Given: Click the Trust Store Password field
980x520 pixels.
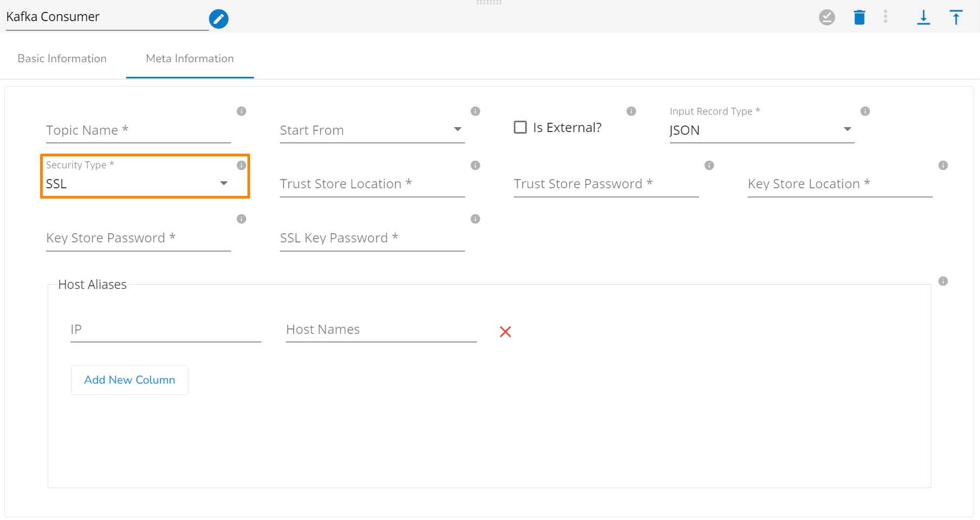Looking at the screenshot, I should (x=606, y=184).
